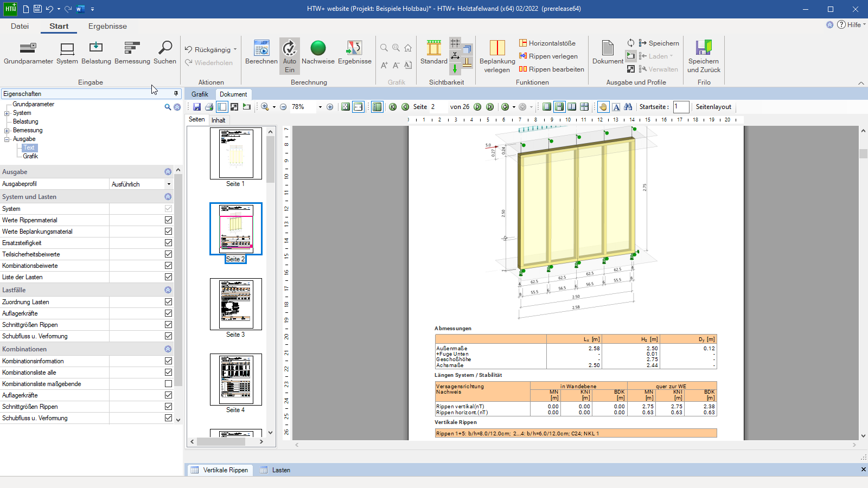Open the 78% zoom level dropdown

(320, 107)
